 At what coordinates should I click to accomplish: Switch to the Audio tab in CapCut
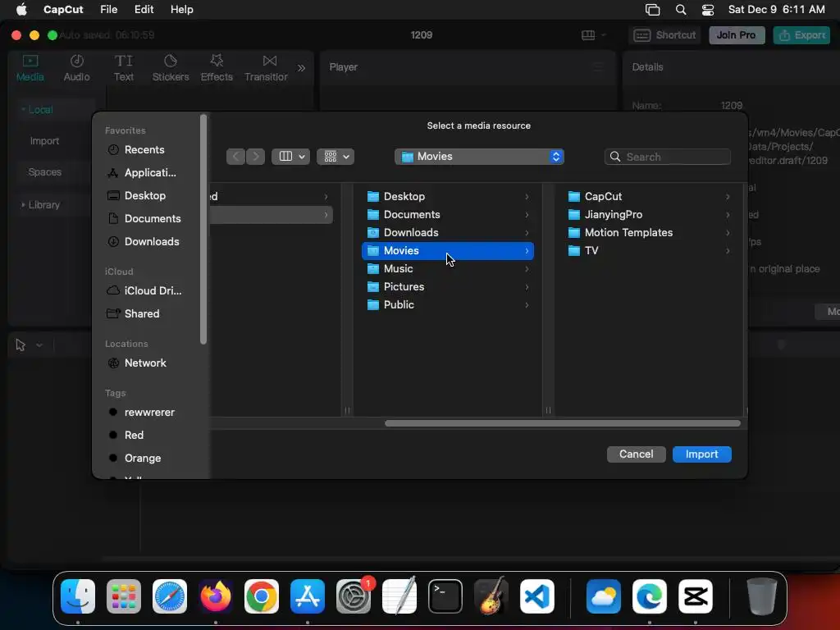pos(76,68)
